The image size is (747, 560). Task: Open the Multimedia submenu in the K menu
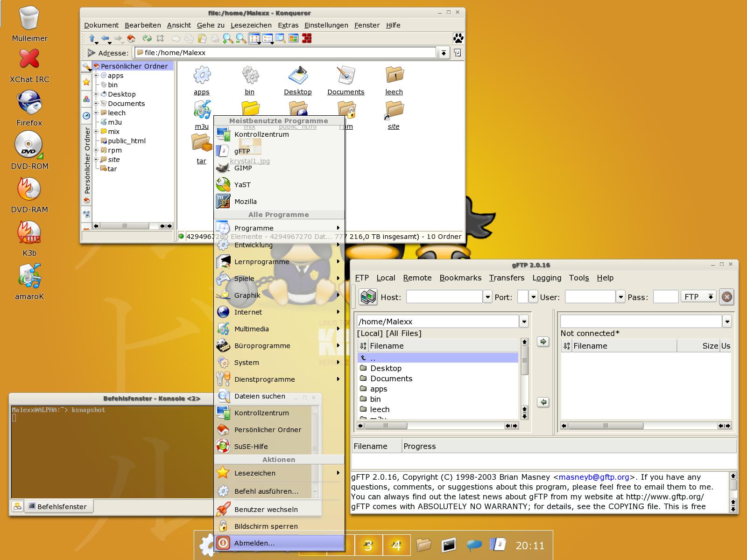coord(279,329)
